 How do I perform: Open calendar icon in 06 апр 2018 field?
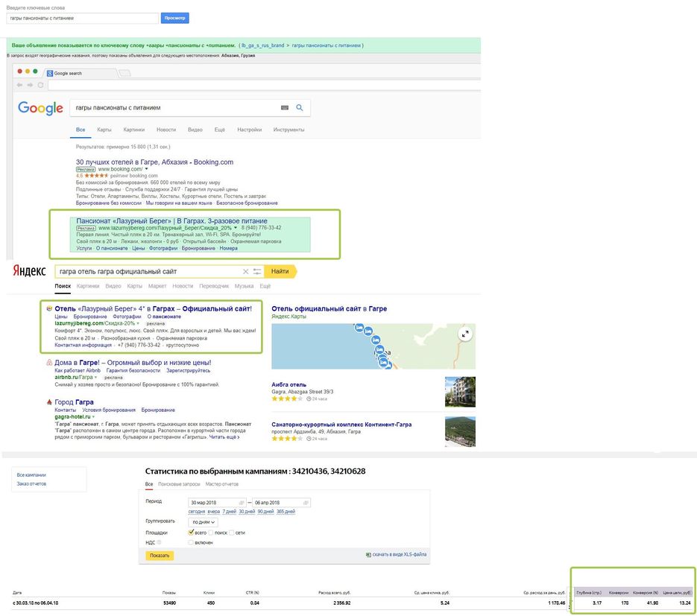(x=306, y=503)
